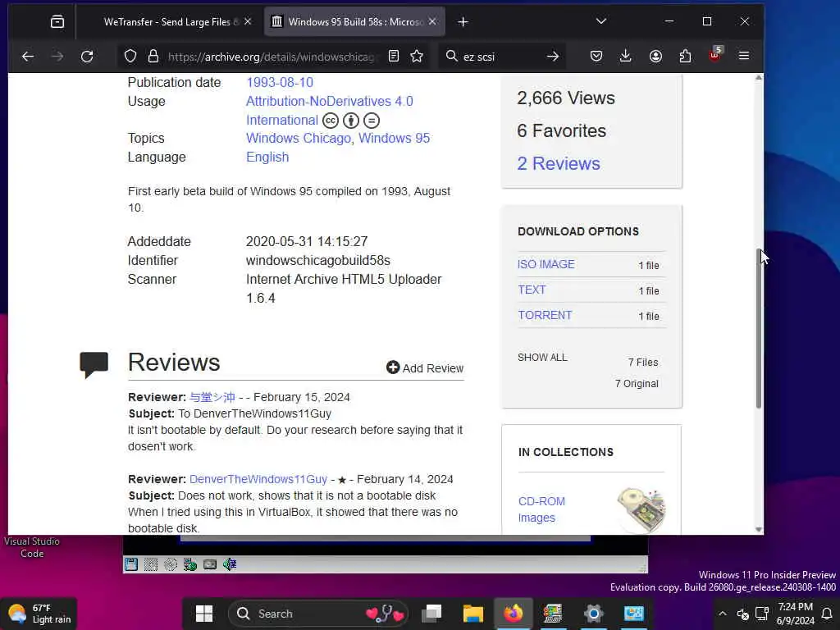Click optical disc icon in VM status bar
This screenshot has width=840, height=630.
(171, 564)
